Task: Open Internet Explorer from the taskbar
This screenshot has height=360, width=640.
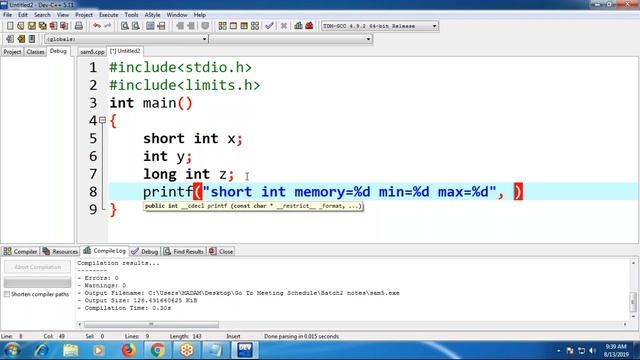Action: point(42,350)
